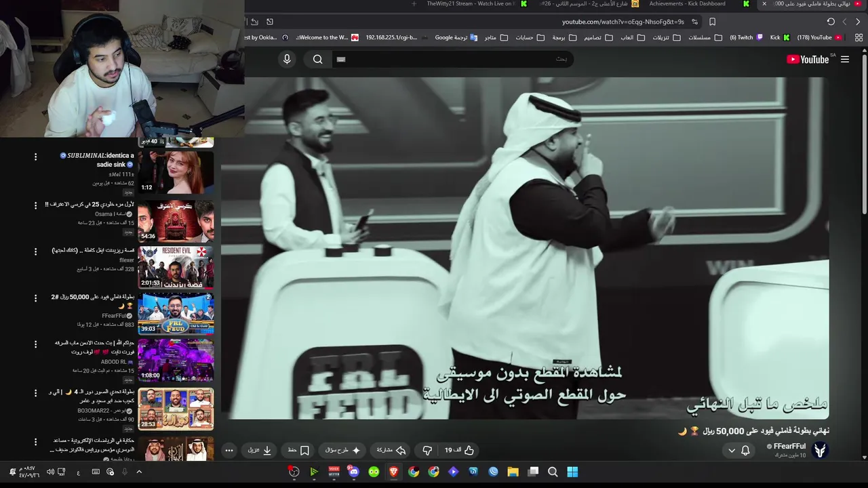
Task: Open Voicemeeter from taskbar
Action: [x=334, y=472]
